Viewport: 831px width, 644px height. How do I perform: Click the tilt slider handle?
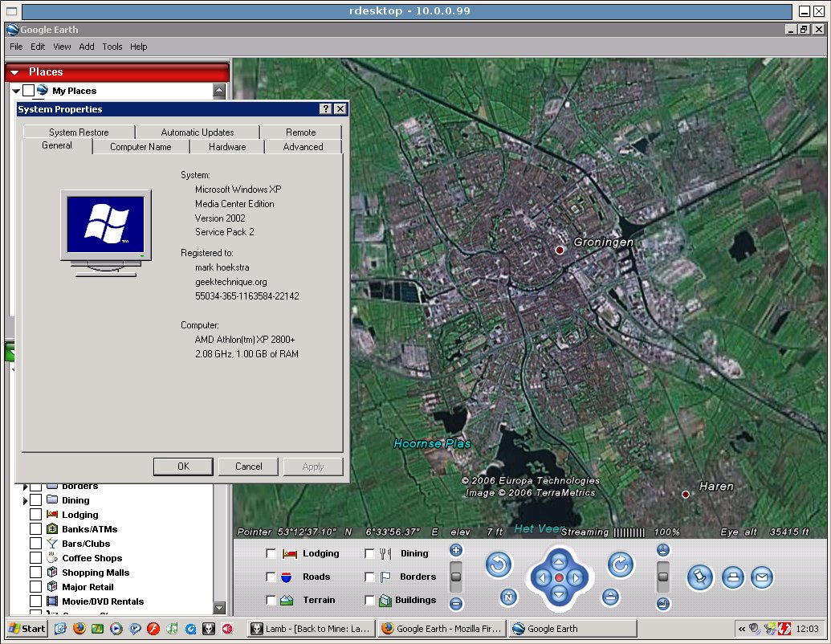tap(663, 577)
